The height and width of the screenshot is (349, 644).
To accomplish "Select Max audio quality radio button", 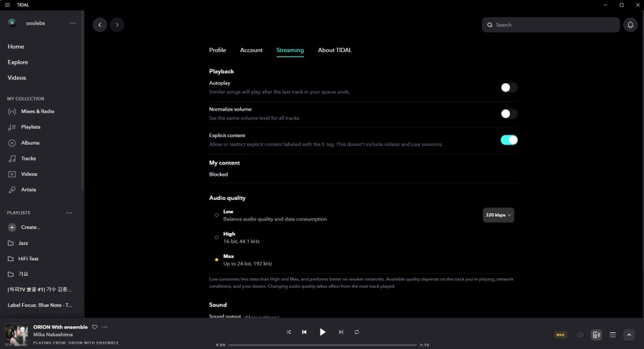I will click(x=217, y=260).
